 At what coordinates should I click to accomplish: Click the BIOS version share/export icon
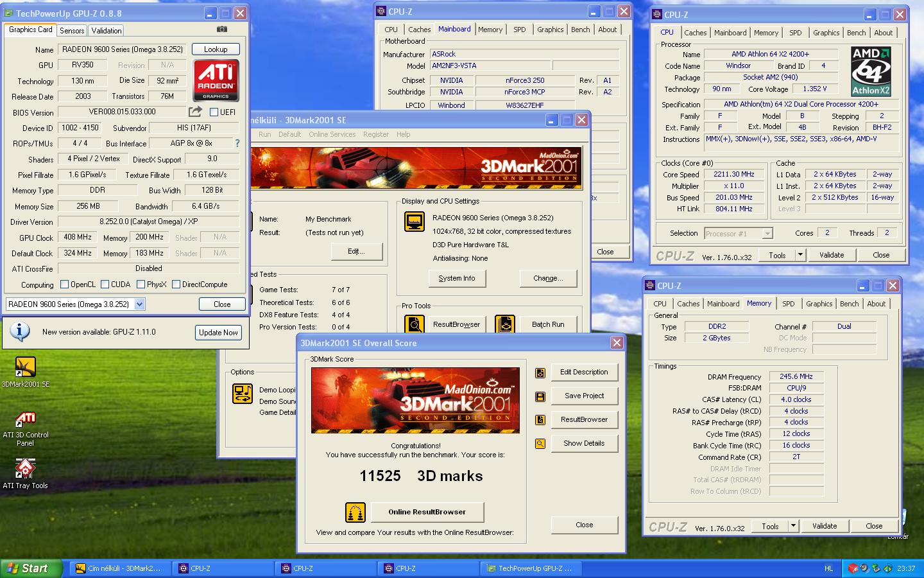(x=195, y=111)
